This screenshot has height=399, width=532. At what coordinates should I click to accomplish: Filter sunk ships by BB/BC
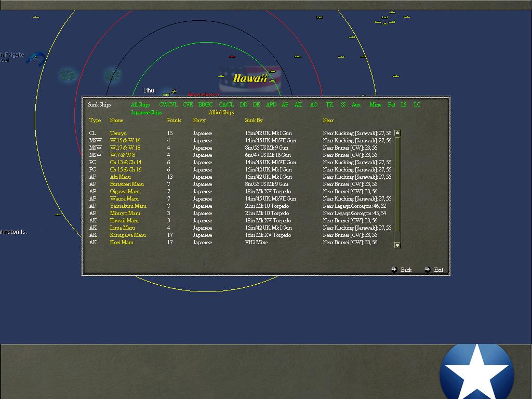click(x=205, y=104)
